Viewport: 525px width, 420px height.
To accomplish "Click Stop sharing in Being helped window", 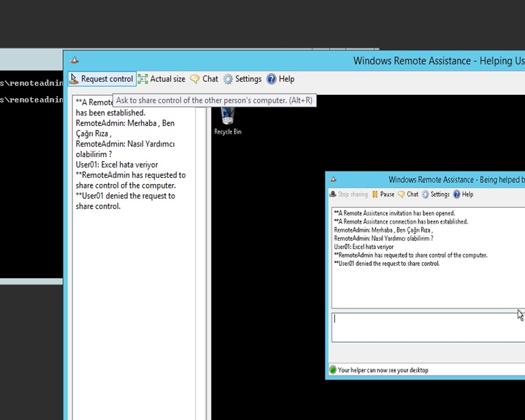I will pos(349,194).
